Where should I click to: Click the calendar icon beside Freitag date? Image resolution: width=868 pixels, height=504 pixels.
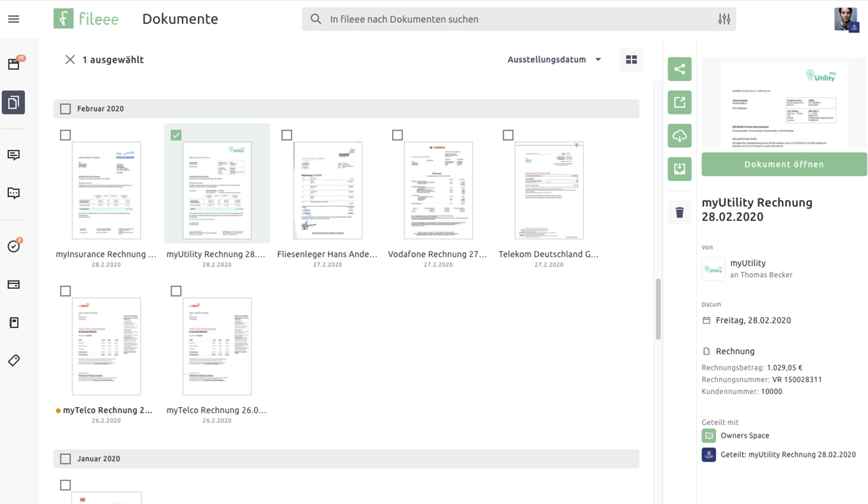click(x=706, y=320)
